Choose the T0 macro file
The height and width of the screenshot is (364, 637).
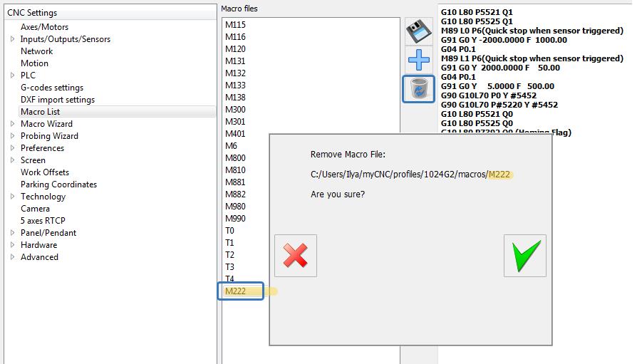coord(229,231)
